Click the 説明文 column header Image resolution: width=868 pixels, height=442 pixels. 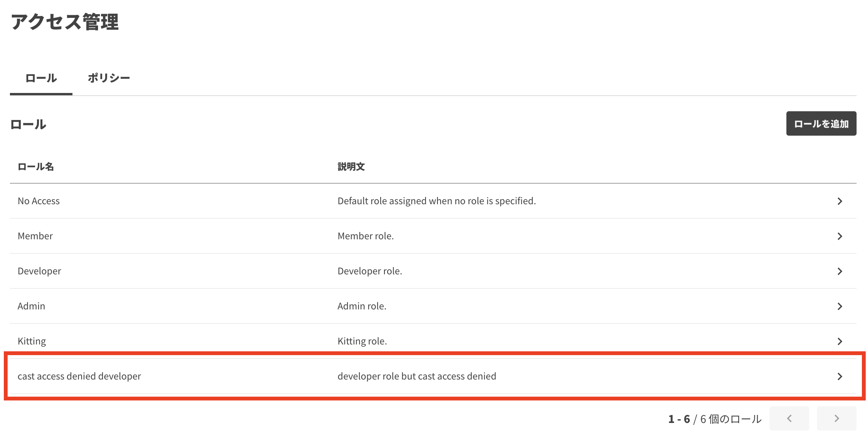351,167
